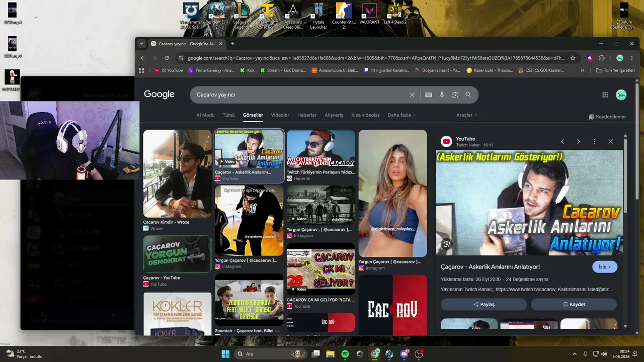
Task: Open the Chrome apps shortcut in bookmarks bar
Action: [141, 70]
